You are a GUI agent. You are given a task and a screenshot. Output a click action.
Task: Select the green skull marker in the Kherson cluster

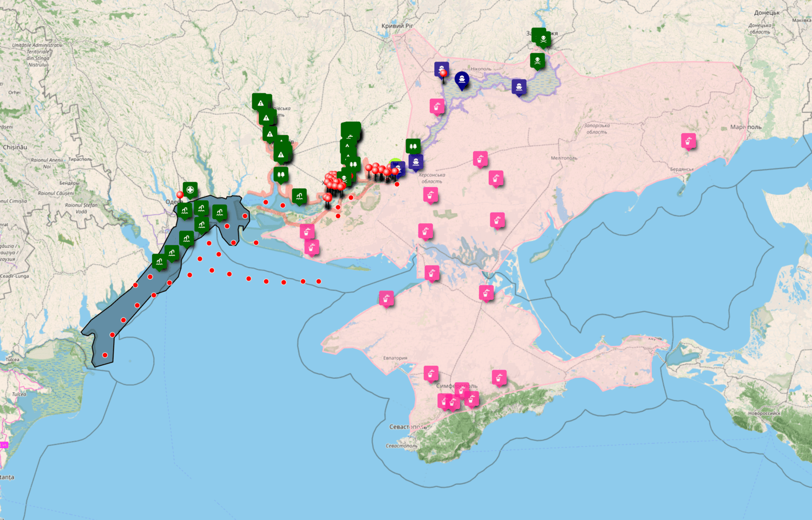click(x=344, y=177)
